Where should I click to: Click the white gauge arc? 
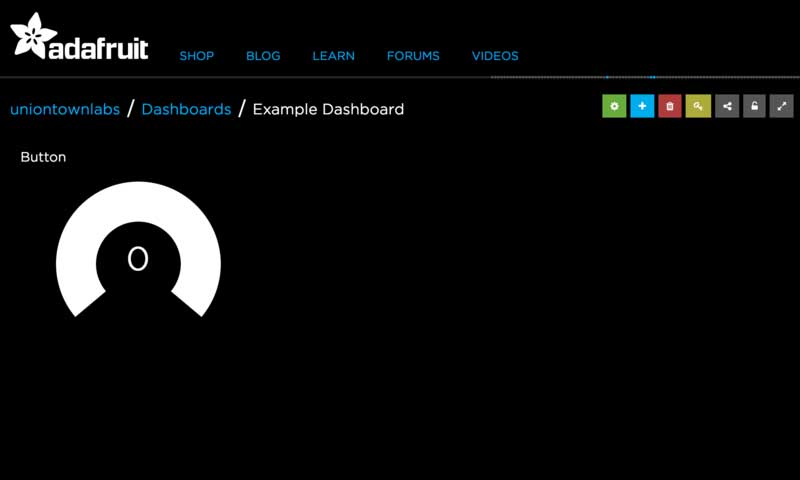[x=138, y=200]
